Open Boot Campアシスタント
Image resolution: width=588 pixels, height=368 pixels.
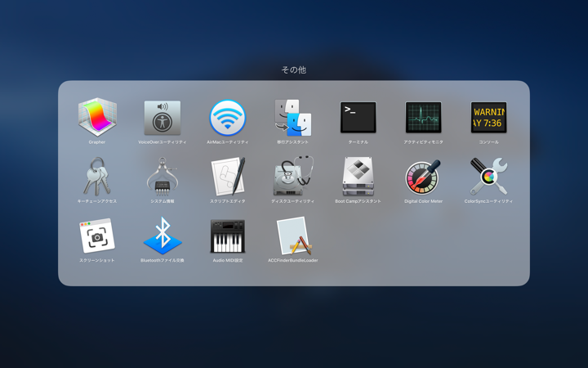(x=359, y=176)
